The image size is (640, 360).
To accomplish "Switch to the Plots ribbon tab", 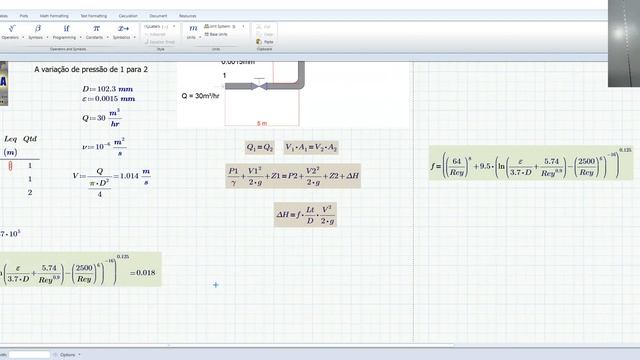I will coord(24,16).
